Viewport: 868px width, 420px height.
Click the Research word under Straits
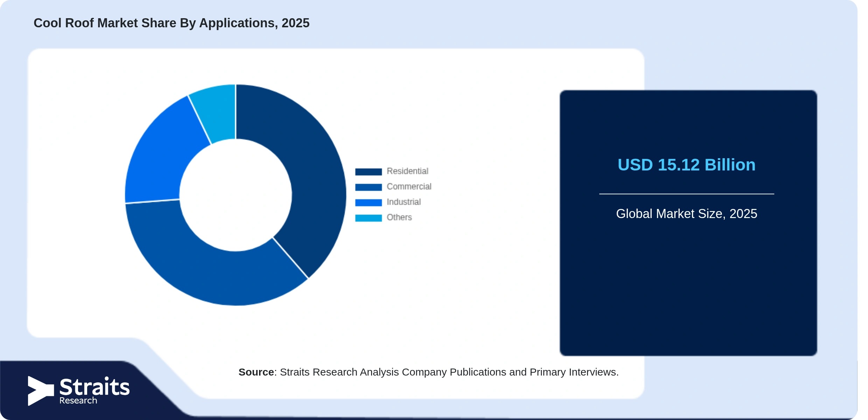pos(78,400)
